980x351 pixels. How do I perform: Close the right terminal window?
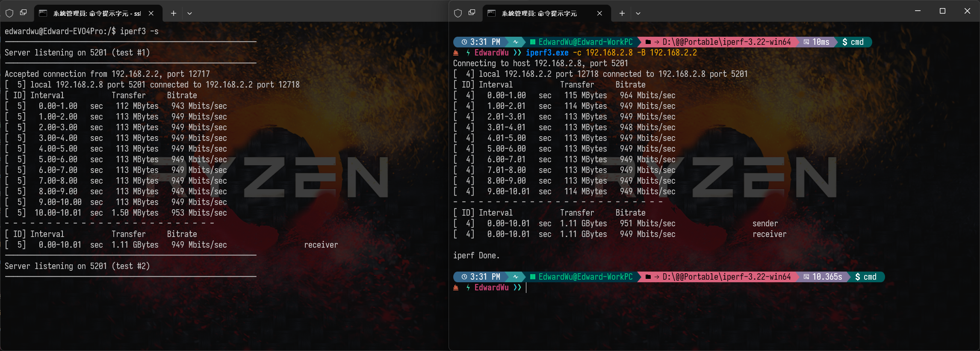[x=967, y=11]
